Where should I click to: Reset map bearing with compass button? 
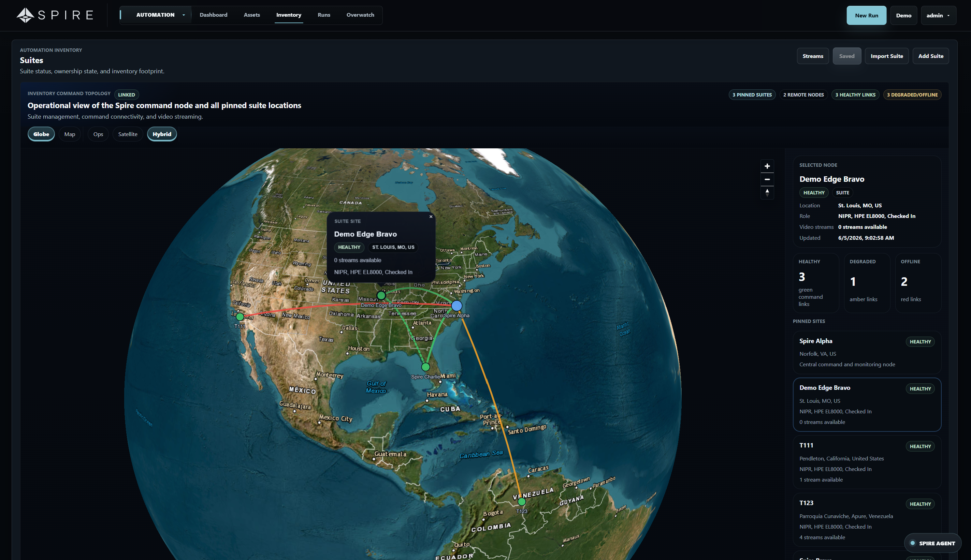click(x=767, y=192)
